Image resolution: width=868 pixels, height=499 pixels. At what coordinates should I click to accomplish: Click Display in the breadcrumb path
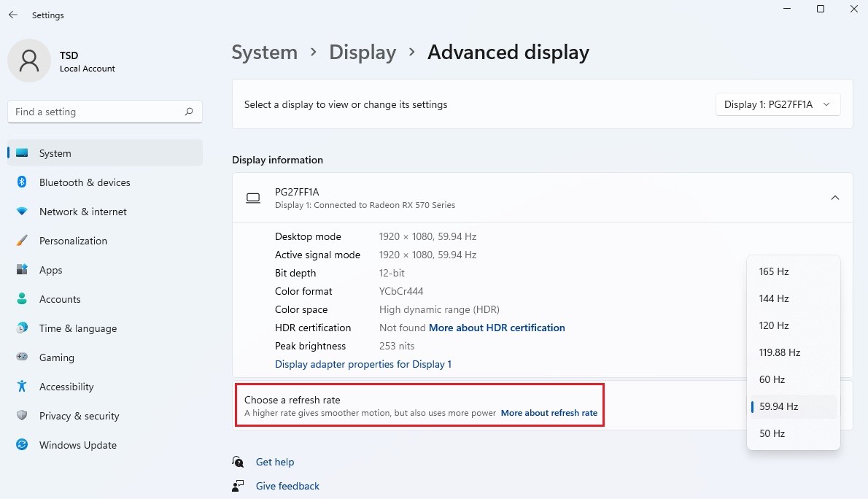(363, 52)
